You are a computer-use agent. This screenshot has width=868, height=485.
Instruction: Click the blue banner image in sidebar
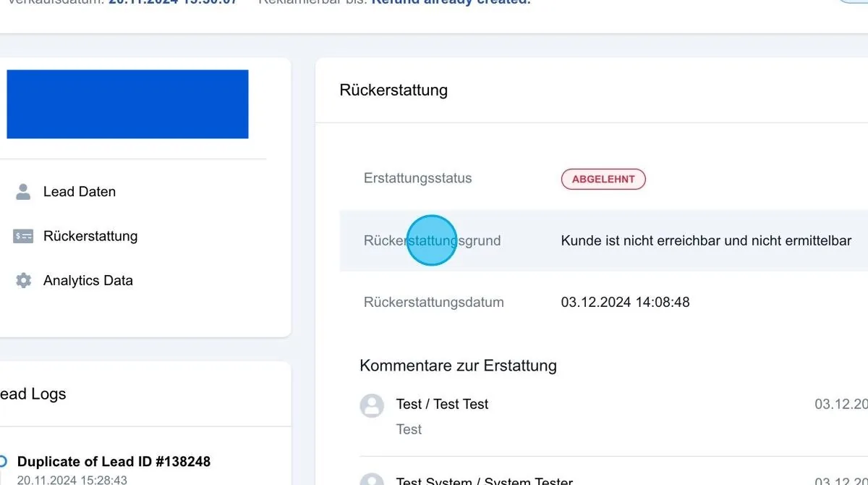pyautogui.click(x=127, y=104)
